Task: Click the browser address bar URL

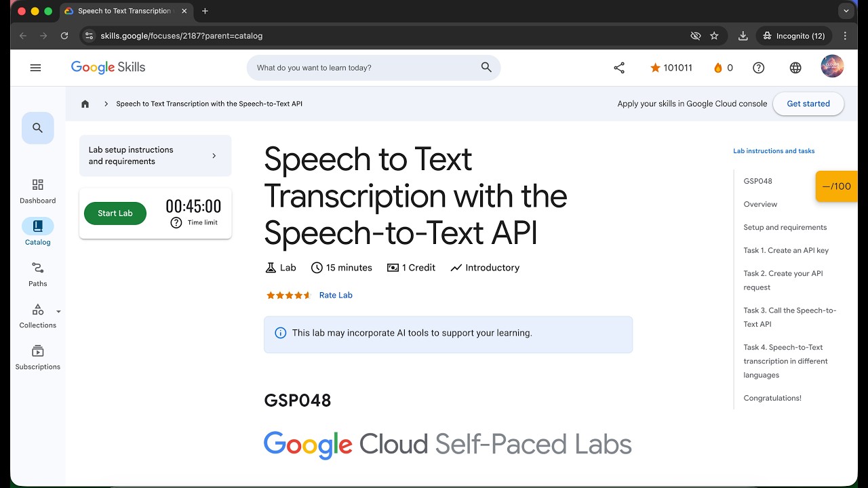Action: pos(181,36)
